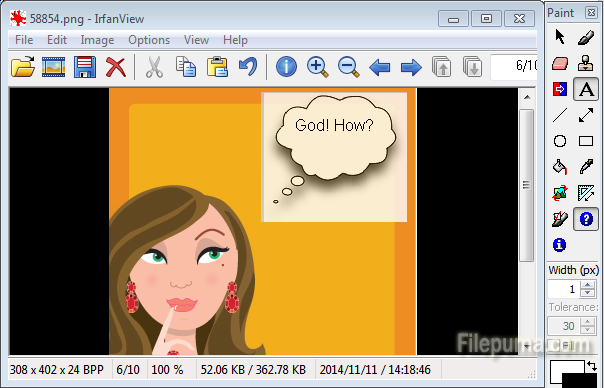
Task: Select the paintbrush tool in Paint
Action: pyautogui.click(x=586, y=37)
